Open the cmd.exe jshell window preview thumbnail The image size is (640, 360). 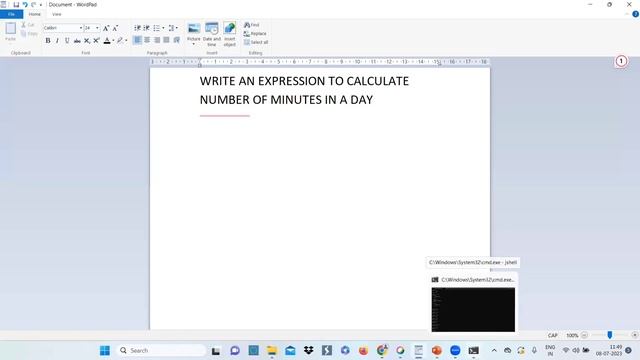tap(473, 309)
